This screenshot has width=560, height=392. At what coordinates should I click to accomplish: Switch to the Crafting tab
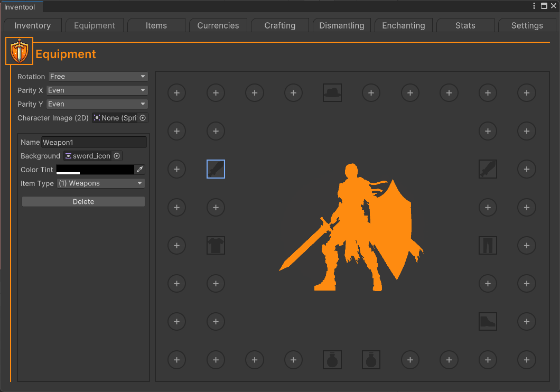tap(279, 25)
